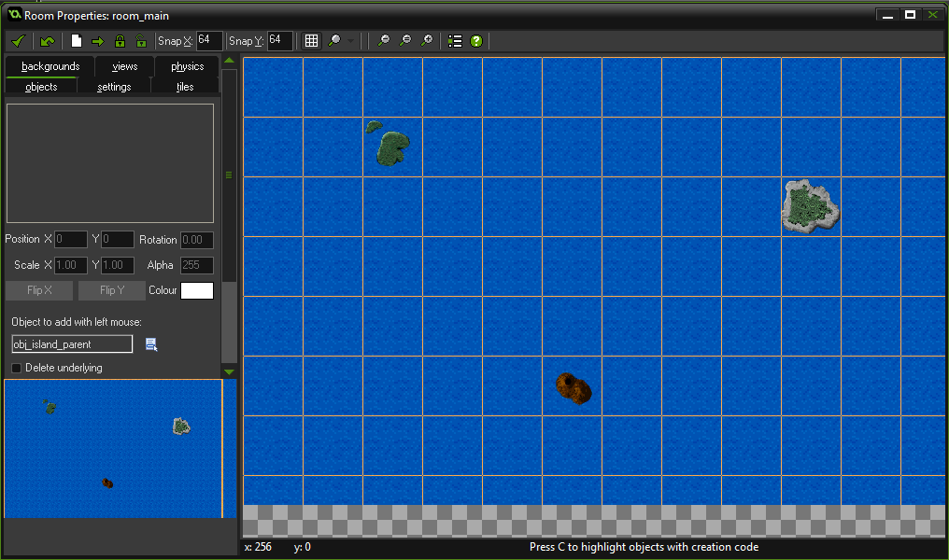Click the clear room blank page icon
Image resolution: width=949 pixels, height=560 pixels.
tap(77, 41)
